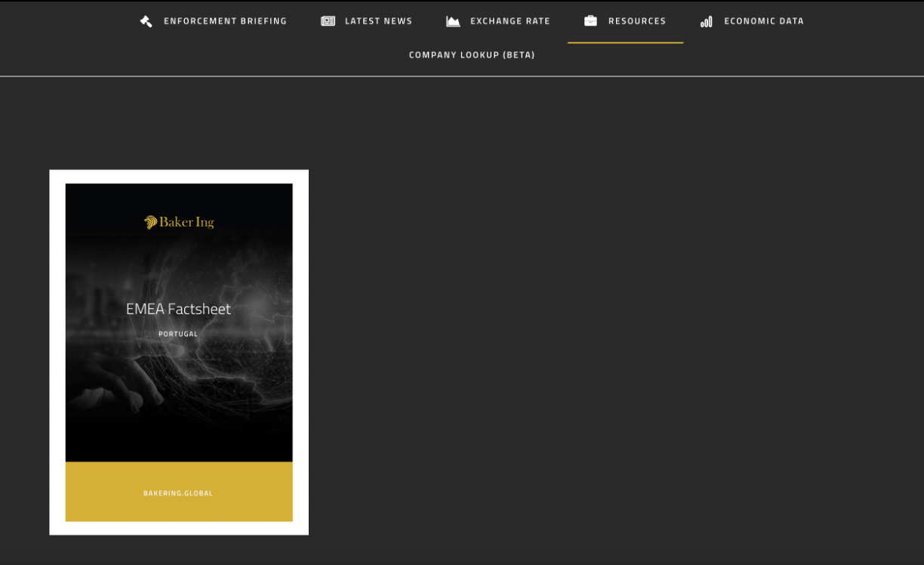Go to the Latest News text label
924x565 pixels.
point(378,21)
